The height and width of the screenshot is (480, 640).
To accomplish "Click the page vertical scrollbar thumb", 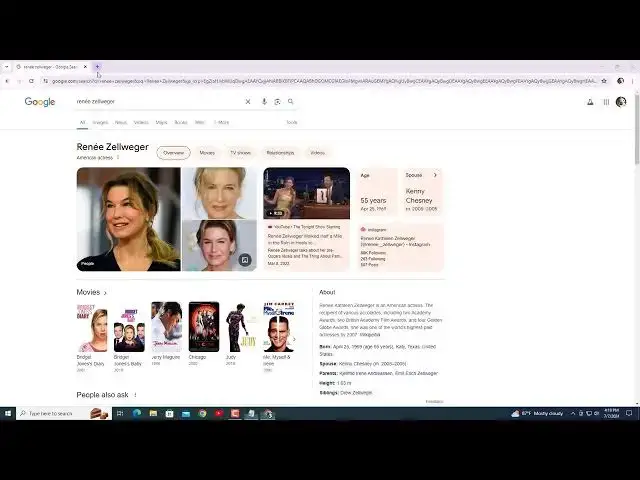I will pos(637,130).
